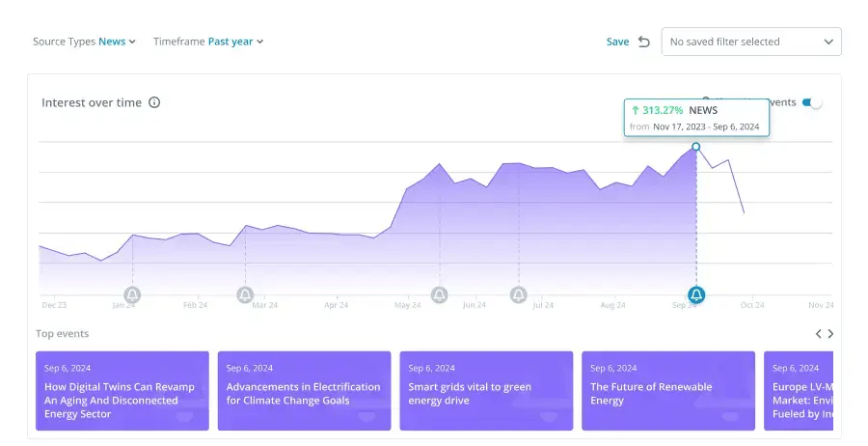Select the highlighted blue bell marker at Sep 24
This screenshot has width=868, height=446.
coord(696,294)
